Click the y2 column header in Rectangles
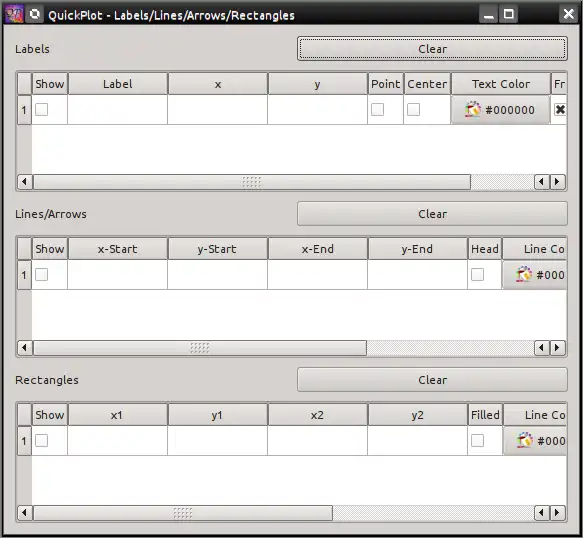Screen dimensions: 583x538 (x=417, y=415)
